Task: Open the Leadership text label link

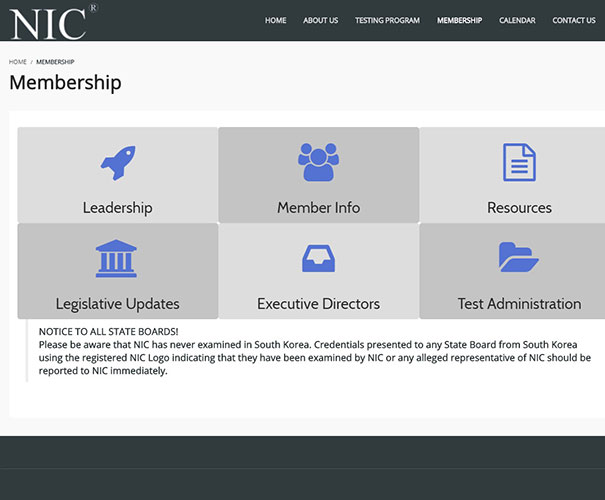Action: (x=117, y=208)
